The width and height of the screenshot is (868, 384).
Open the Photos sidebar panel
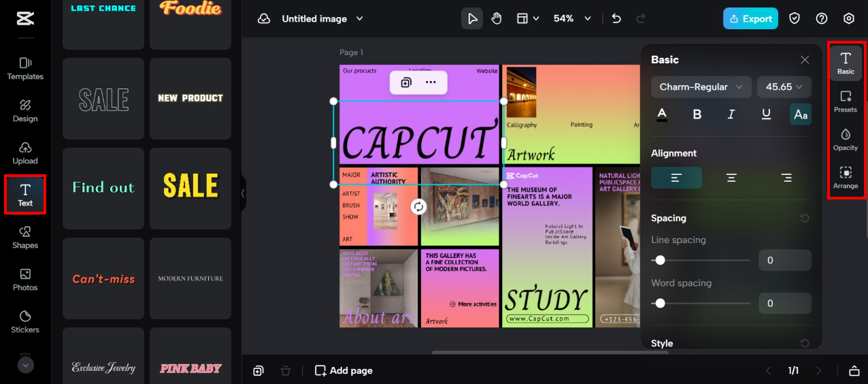click(25, 279)
